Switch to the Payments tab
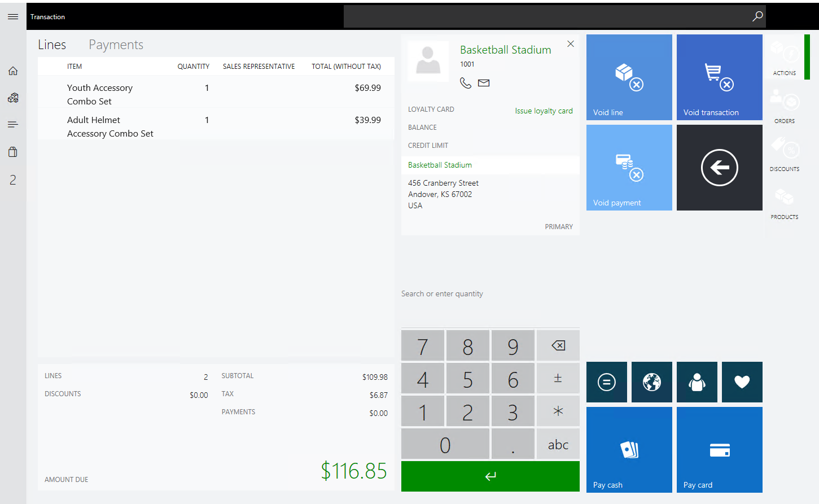The height and width of the screenshot is (504, 819). 116,45
